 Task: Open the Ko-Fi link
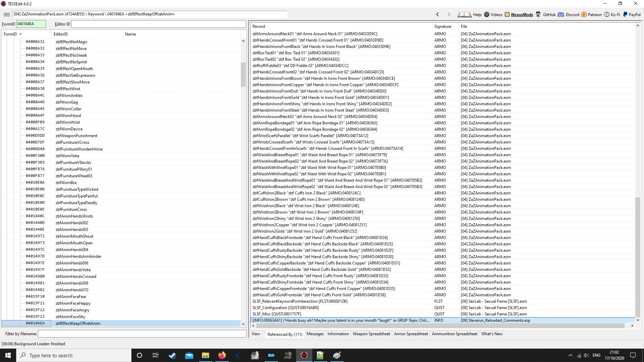pyautogui.click(x=612, y=15)
